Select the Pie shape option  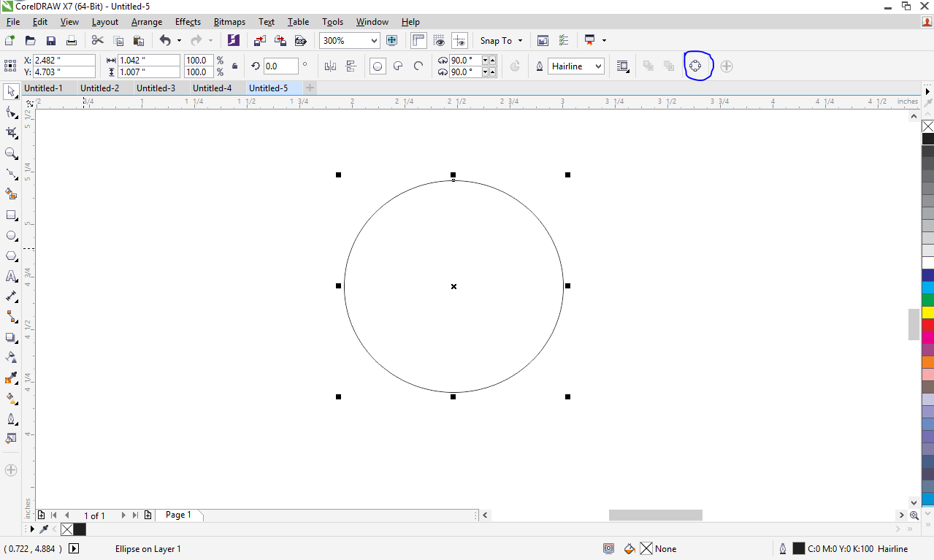pyautogui.click(x=398, y=66)
